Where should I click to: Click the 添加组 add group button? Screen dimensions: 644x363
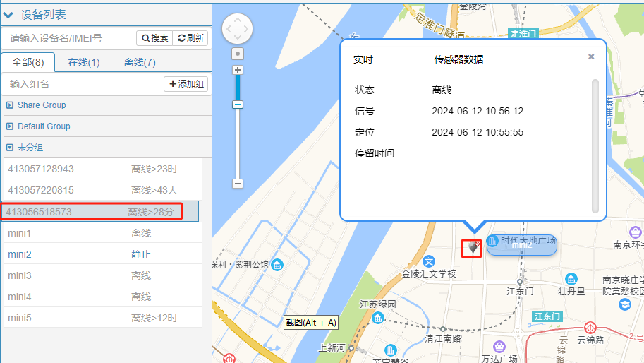click(x=186, y=84)
